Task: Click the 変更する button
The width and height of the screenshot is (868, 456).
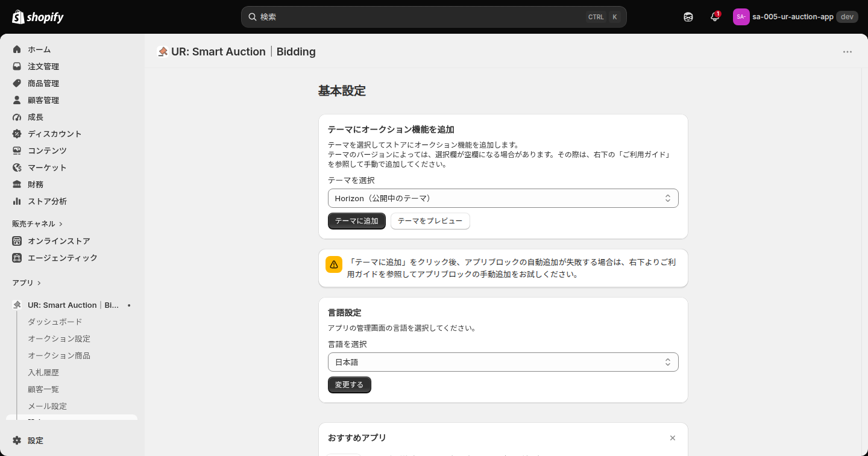Action: point(350,385)
